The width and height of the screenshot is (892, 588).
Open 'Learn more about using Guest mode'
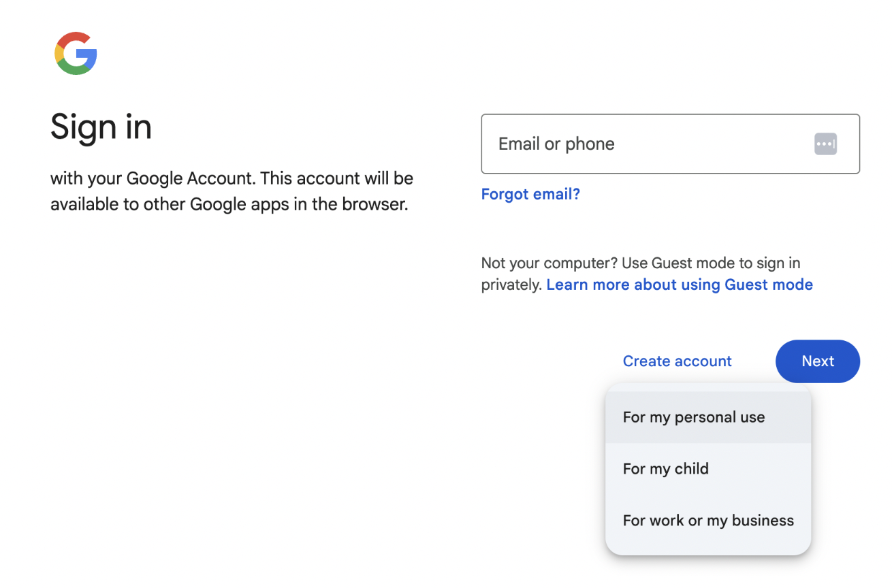tap(680, 284)
